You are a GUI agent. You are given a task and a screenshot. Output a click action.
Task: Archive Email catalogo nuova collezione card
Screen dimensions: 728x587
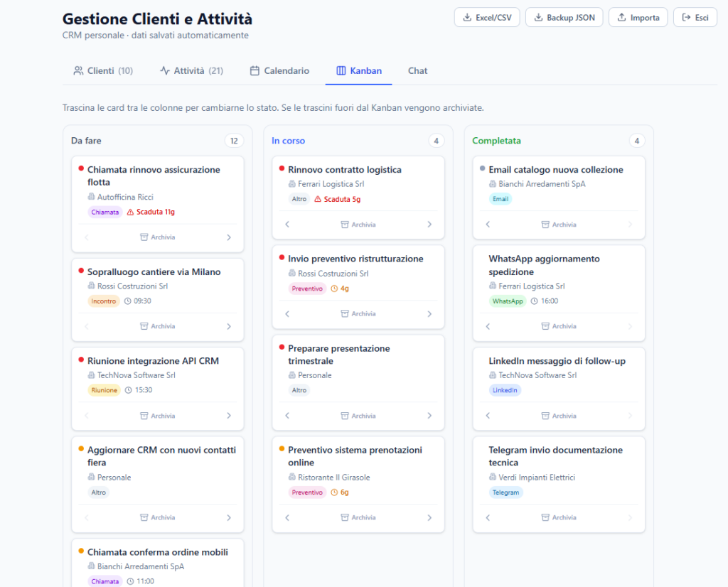pyautogui.click(x=559, y=225)
